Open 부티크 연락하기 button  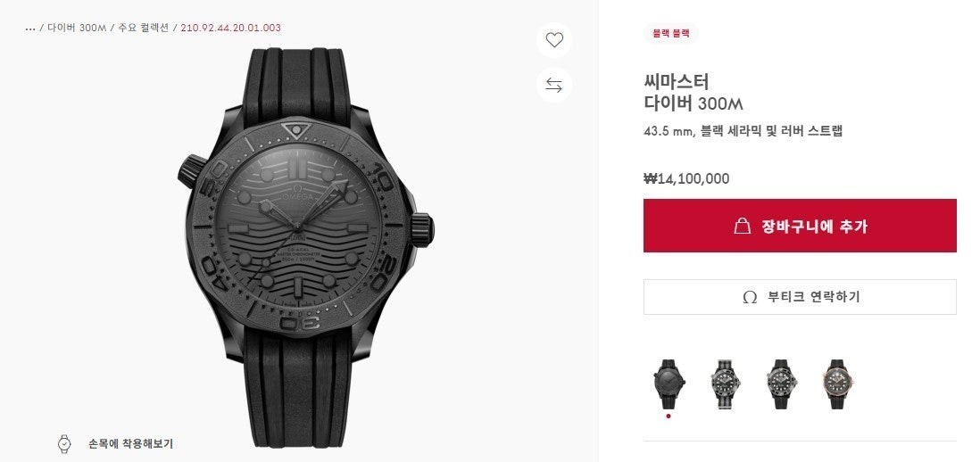800,297
